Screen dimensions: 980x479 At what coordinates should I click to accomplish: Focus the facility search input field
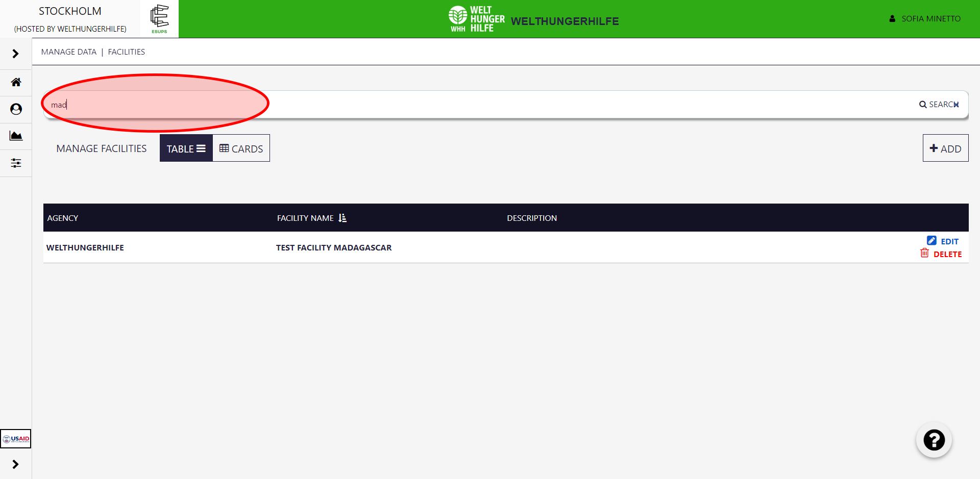point(459,105)
